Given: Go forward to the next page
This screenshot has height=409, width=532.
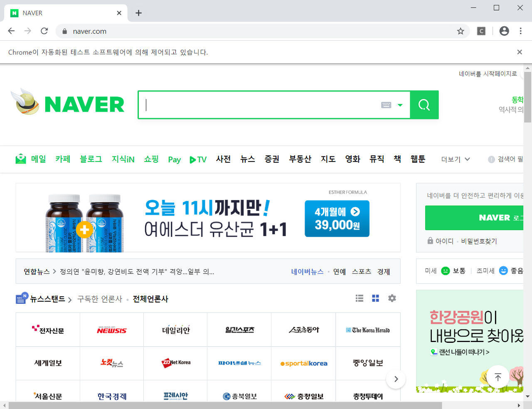Looking at the screenshot, I should [28, 31].
